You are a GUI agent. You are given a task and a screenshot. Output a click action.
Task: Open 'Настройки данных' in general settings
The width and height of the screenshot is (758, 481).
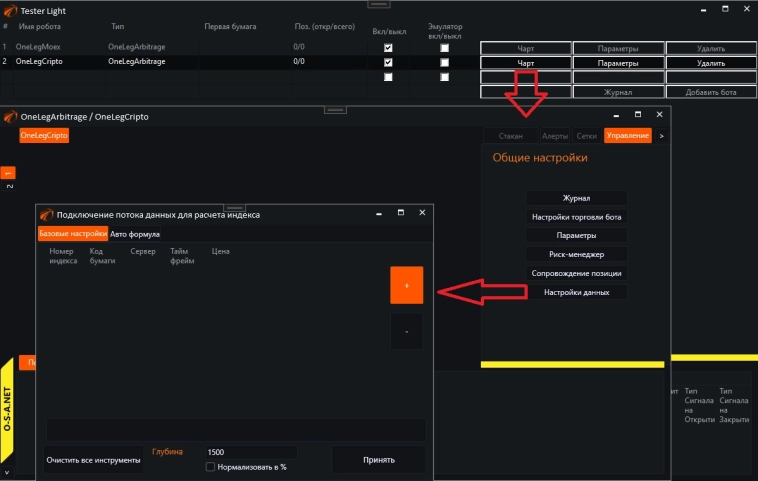[x=576, y=292]
